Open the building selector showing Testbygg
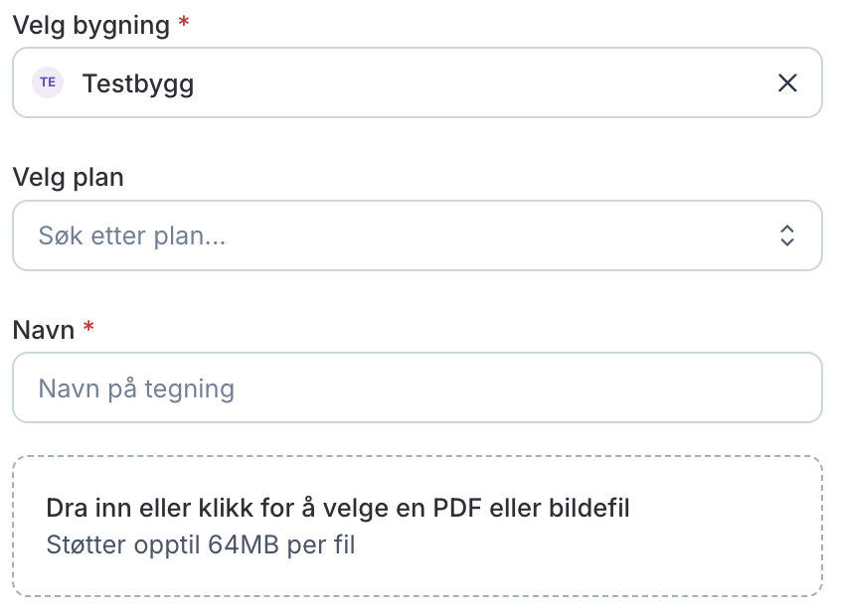 418,82
